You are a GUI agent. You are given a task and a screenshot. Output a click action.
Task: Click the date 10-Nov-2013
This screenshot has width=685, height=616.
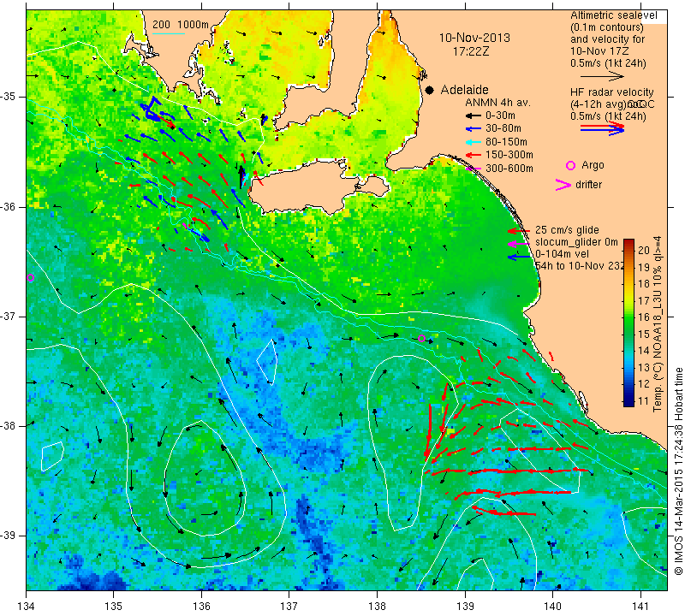[474, 38]
